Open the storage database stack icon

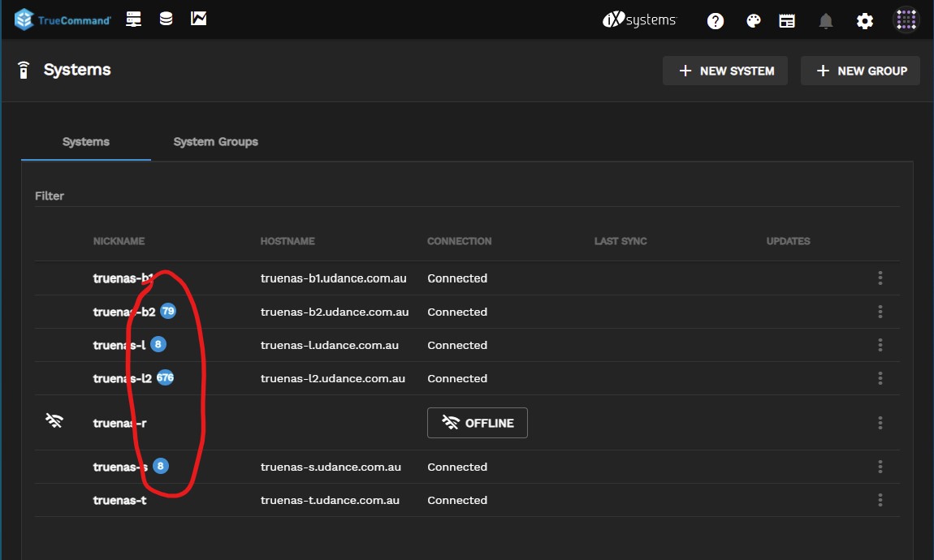166,19
